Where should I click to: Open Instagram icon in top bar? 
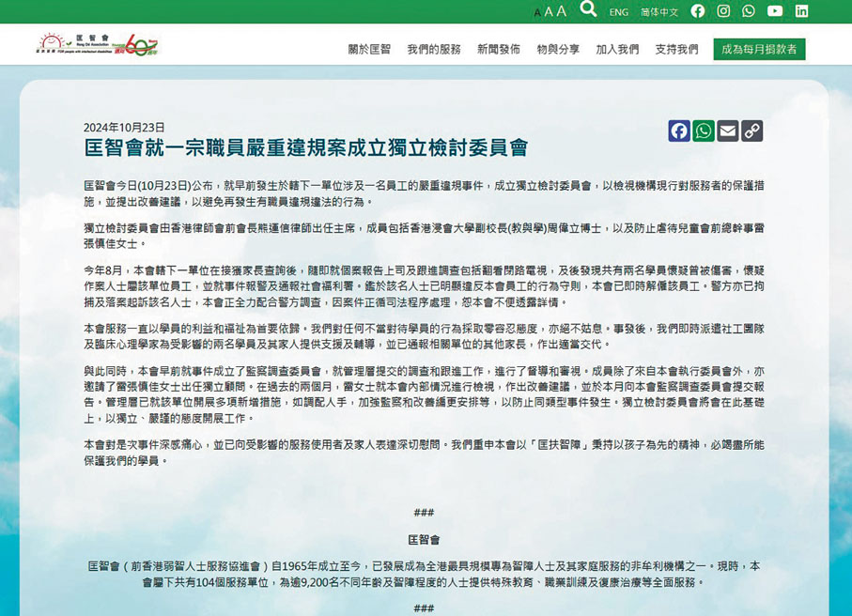723,11
